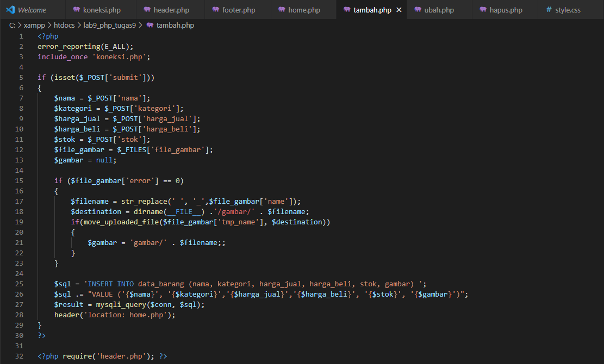
Task: Switch to the home.php tab
Action: pyautogui.click(x=302, y=9)
